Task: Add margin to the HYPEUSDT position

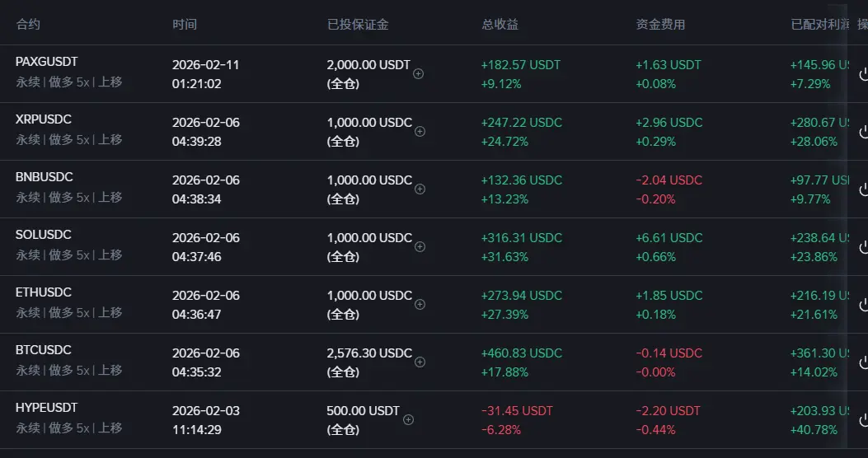Action: [407, 419]
